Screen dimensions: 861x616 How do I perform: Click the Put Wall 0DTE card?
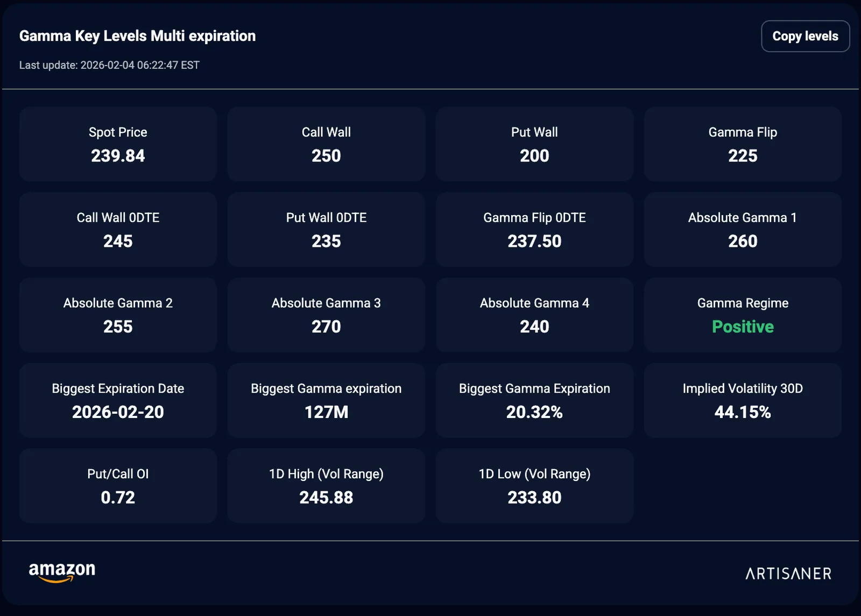coord(326,230)
